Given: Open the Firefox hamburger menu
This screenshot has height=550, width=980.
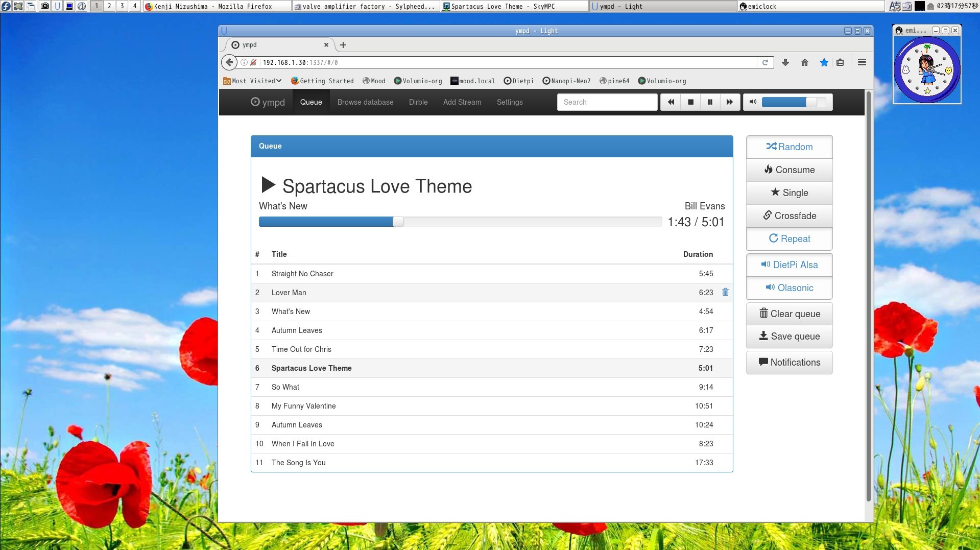Looking at the screenshot, I should pos(862,62).
